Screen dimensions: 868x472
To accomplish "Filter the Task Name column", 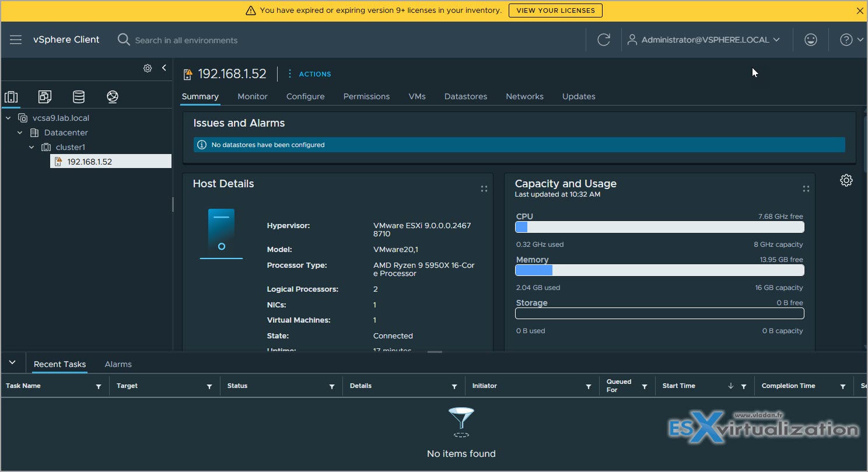I will (99, 386).
